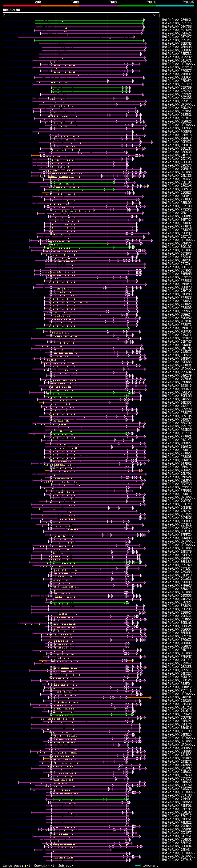Select the UniRef100_A3BLQ9 label
Screen dimensions: 197x868
[177, 203]
